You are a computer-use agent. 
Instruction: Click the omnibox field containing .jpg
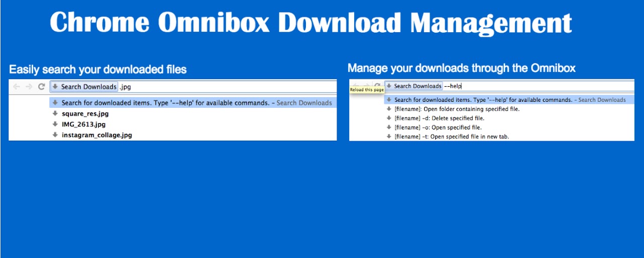tap(193, 87)
